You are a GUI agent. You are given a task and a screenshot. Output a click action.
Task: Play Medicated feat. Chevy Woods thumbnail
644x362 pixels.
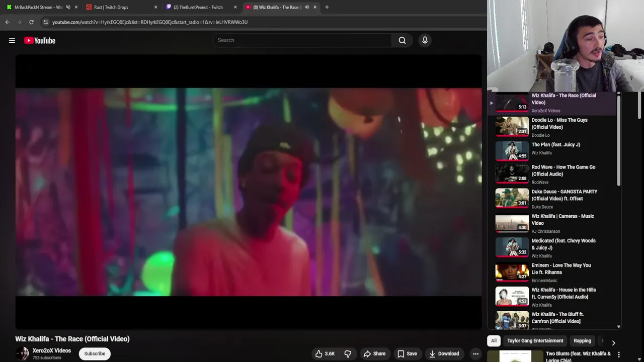(512, 247)
